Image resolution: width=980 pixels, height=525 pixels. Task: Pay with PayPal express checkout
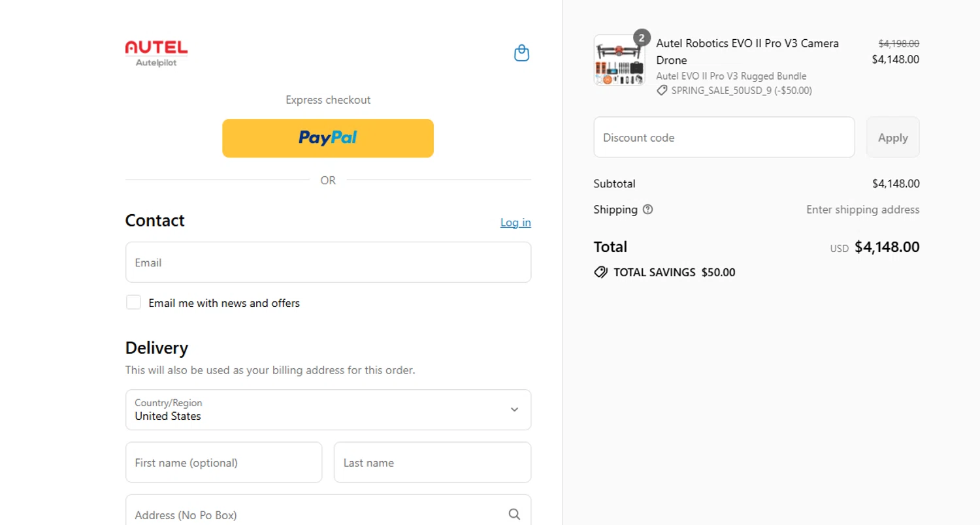[328, 138]
